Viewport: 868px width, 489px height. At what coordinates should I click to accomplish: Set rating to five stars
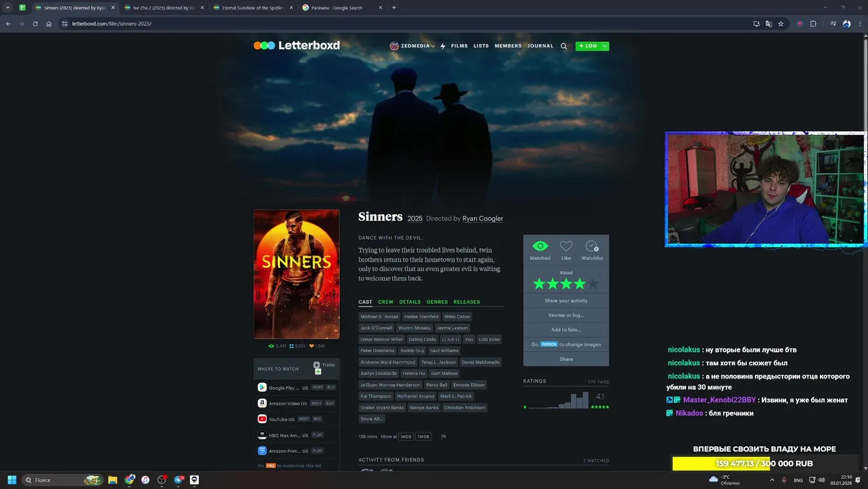click(593, 284)
